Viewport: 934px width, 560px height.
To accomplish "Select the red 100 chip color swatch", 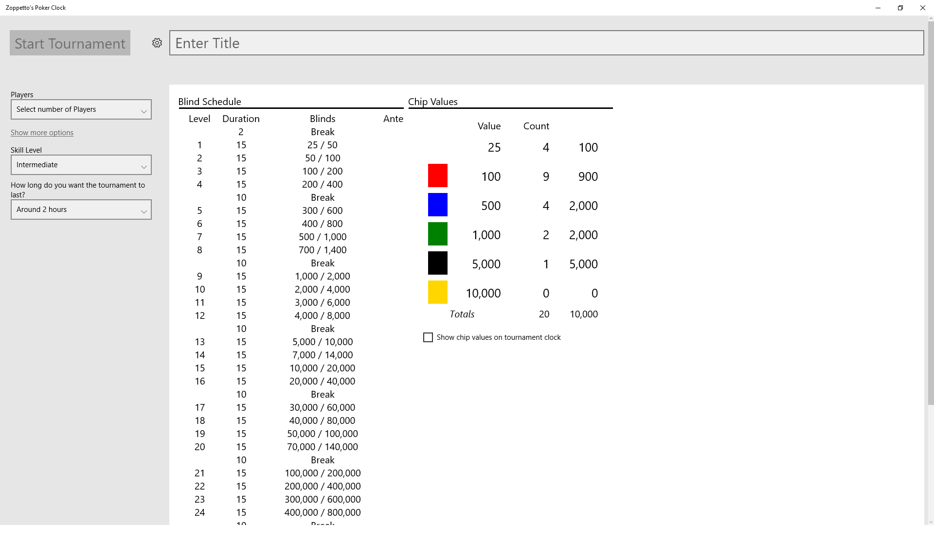I will (438, 175).
